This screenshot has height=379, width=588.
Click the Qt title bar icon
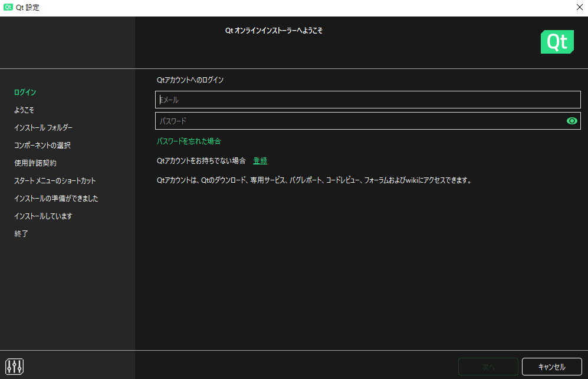tap(8, 7)
